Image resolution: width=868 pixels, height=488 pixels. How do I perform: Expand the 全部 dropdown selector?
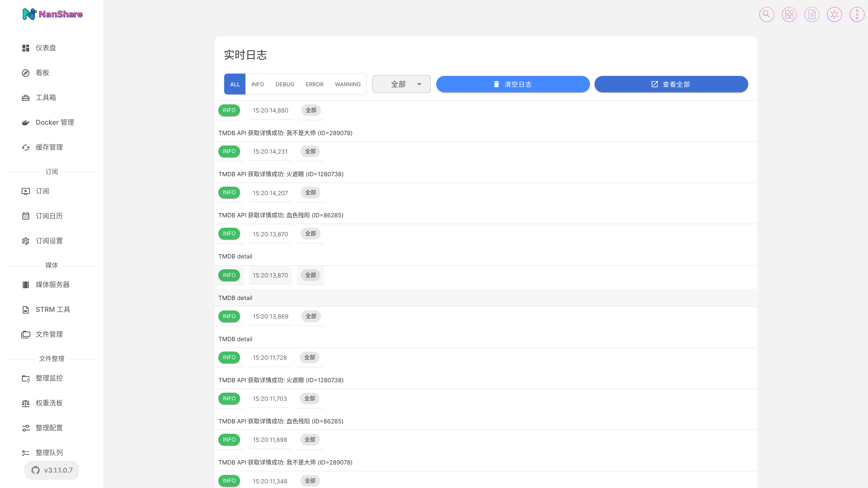point(401,84)
